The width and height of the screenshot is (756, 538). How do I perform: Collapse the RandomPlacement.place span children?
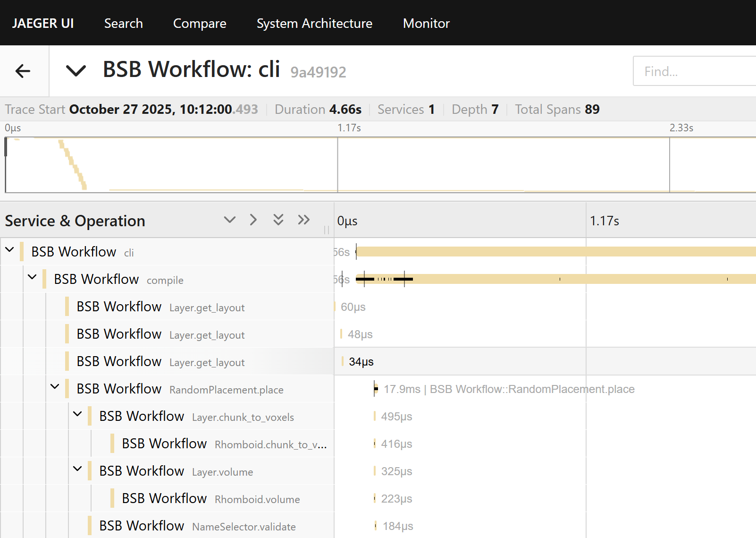[x=55, y=386]
